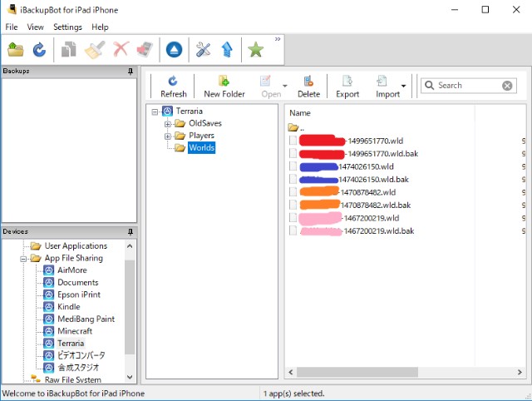This screenshot has width=532, height=401.
Task: Open the File menu
Action: click(12, 27)
